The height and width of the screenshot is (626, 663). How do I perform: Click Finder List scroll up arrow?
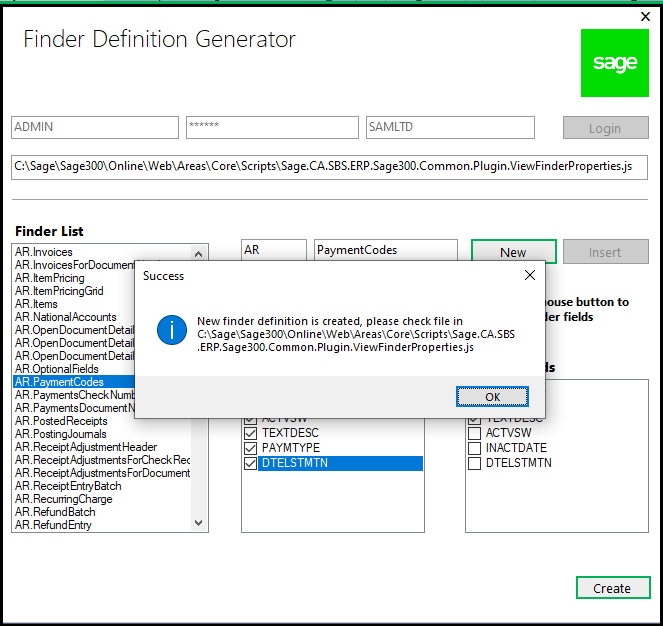[198, 254]
